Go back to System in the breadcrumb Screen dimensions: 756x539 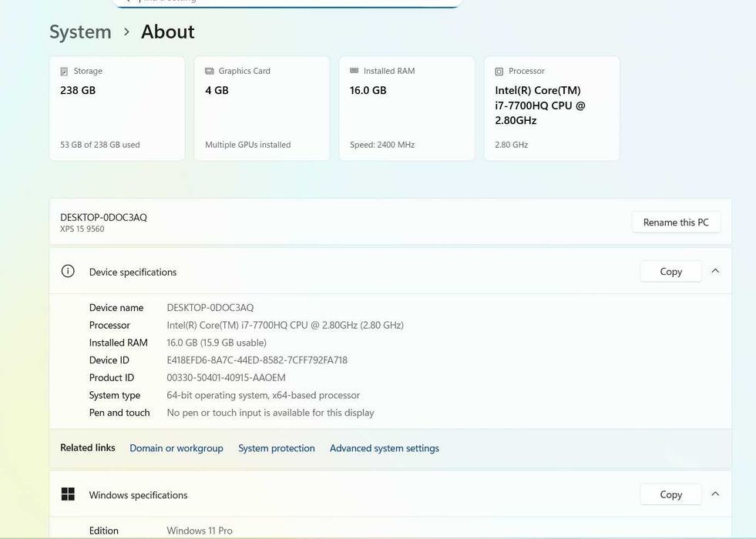pos(80,32)
